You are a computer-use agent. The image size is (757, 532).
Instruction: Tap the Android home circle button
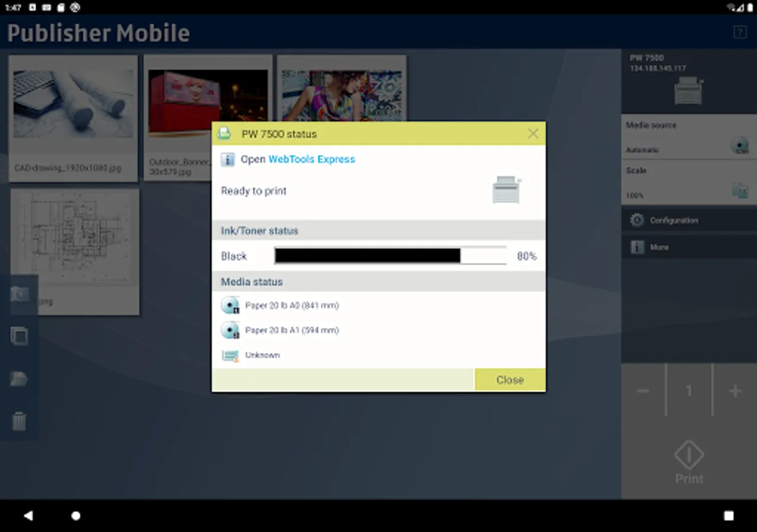click(76, 515)
